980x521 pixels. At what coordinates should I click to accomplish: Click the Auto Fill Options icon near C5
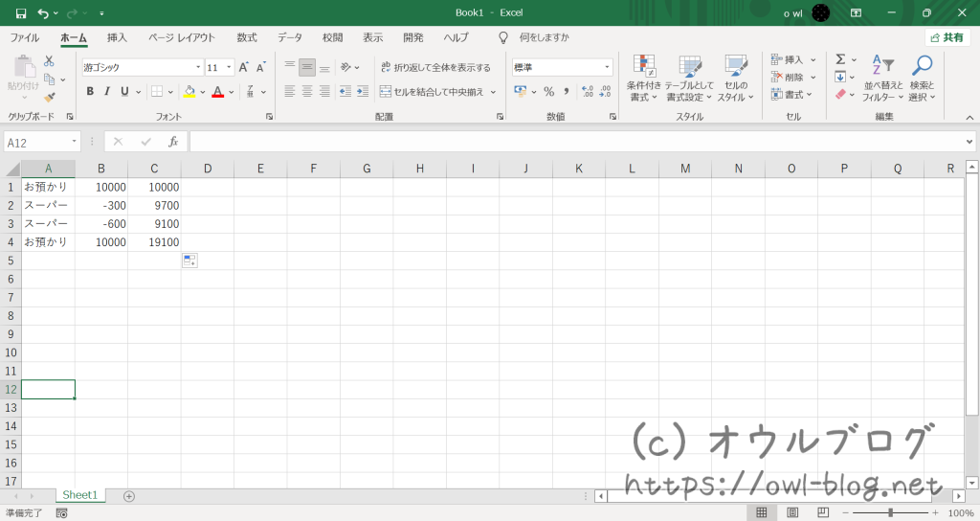point(189,260)
